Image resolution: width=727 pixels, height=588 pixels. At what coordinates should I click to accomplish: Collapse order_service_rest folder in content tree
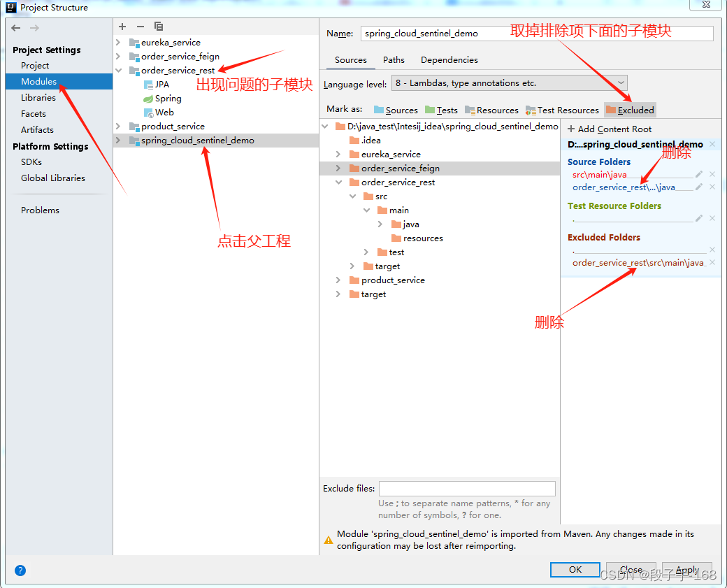coord(338,182)
